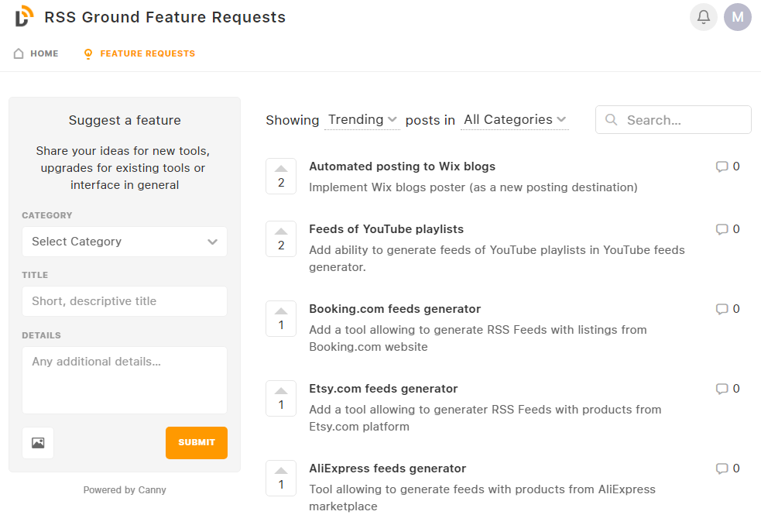The width and height of the screenshot is (761, 532).
Task: Click the search magnifier icon
Action: tap(611, 119)
